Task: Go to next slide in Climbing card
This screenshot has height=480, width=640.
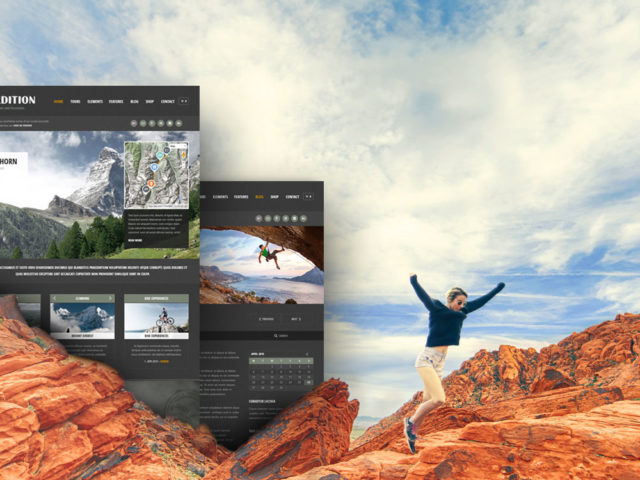Action: coord(110,298)
